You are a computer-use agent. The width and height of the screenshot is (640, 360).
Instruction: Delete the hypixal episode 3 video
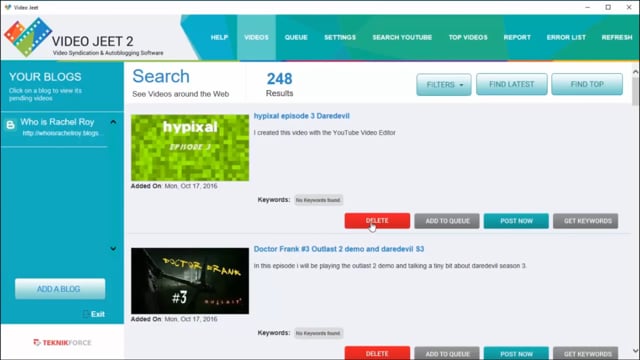click(377, 221)
